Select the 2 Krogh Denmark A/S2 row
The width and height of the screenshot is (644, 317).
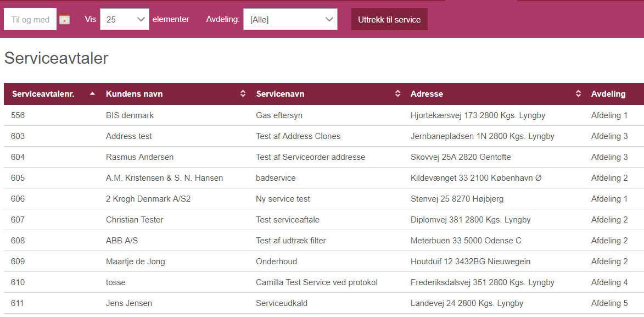pos(323,199)
